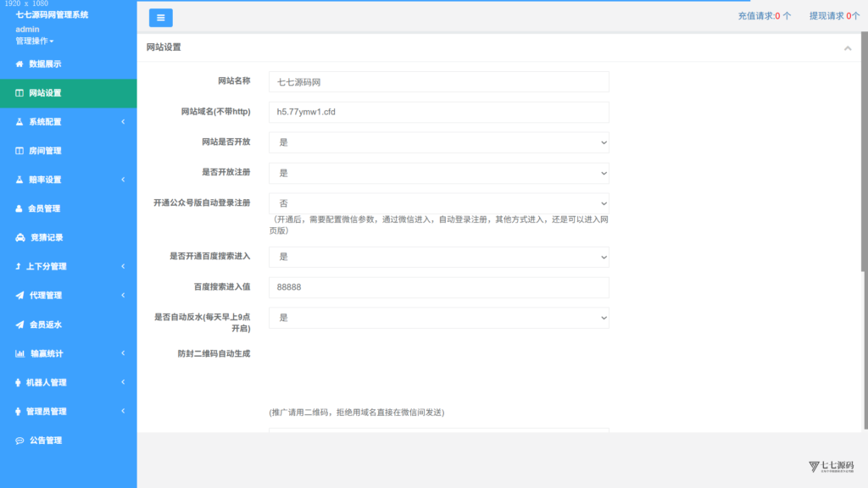
Task: Click the car icon beside 竞猜记录
Action: click(x=20, y=237)
